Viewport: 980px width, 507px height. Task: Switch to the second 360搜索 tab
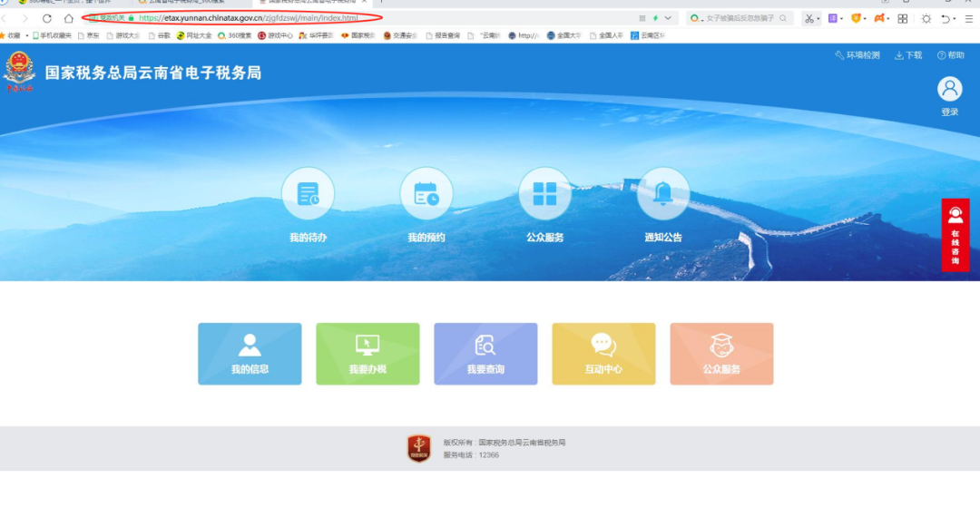(188, 3)
